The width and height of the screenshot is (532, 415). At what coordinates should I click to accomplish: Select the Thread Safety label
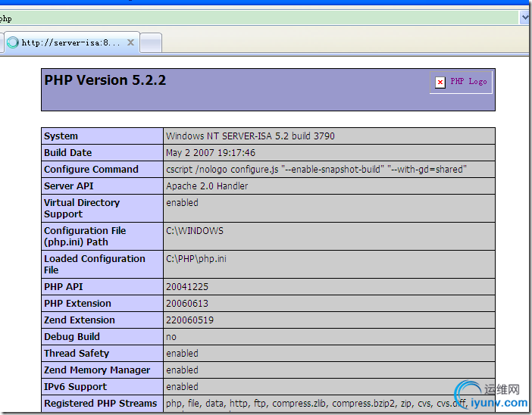click(77, 354)
